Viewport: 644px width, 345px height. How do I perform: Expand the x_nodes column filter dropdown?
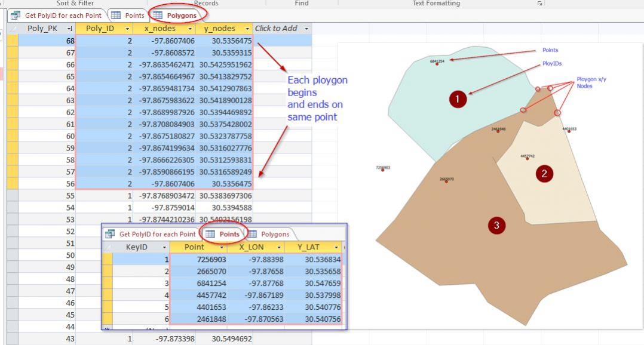(190, 29)
